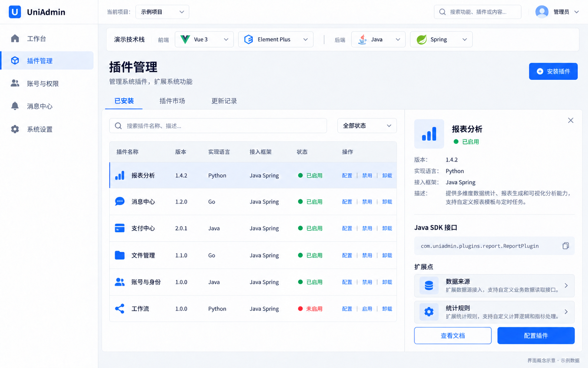
Task: Click the 安装插件 button
Action: [x=553, y=71]
